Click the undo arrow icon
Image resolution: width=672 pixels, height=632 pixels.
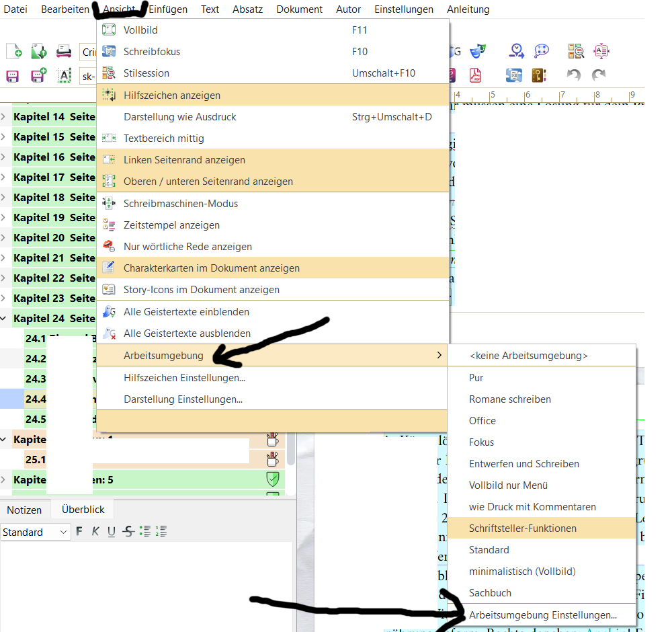(x=573, y=75)
